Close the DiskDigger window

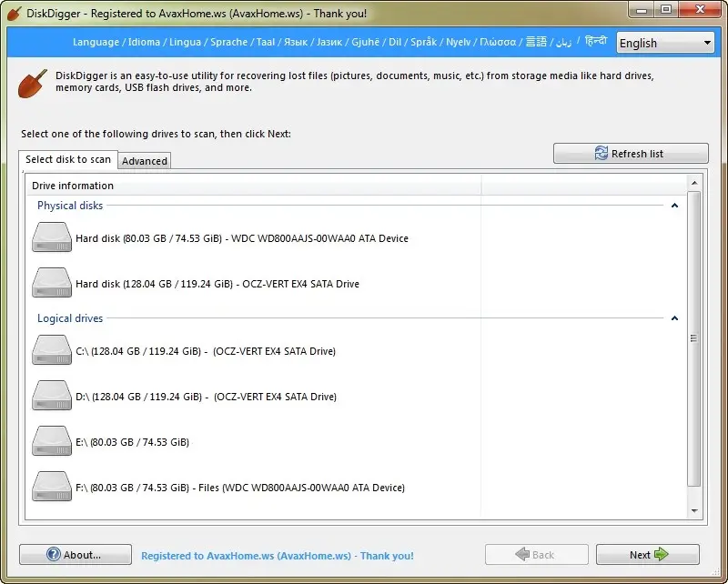700,9
